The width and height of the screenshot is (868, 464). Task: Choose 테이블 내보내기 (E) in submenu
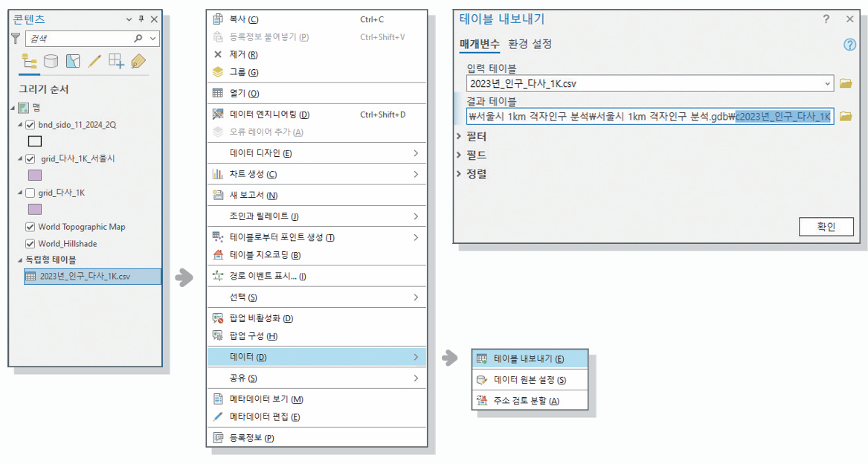530,359
